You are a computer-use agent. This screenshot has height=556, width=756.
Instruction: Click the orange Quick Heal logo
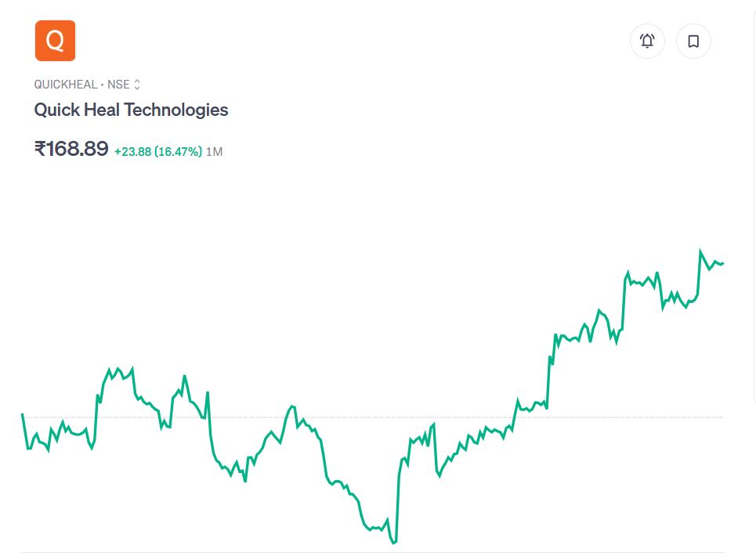click(55, 41)
